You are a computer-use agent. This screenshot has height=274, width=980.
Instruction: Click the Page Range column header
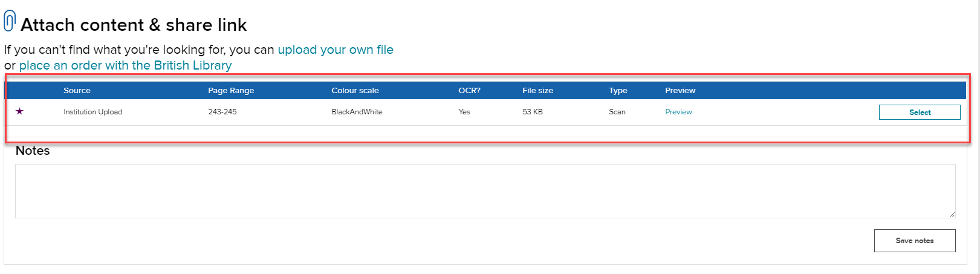231,91
